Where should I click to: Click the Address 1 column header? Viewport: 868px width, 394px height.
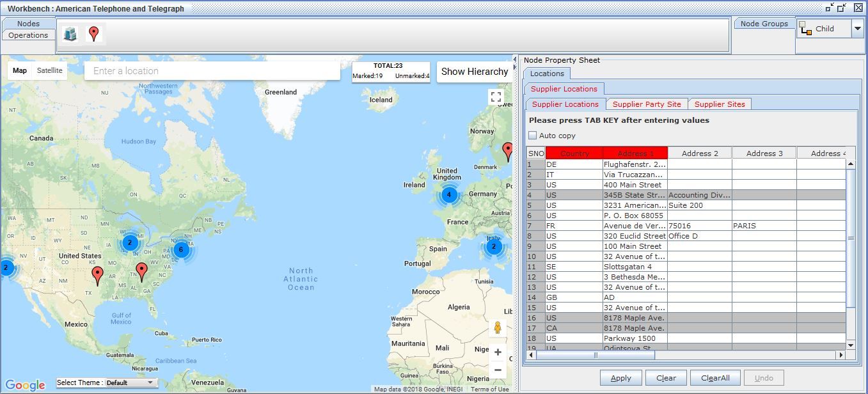click(x=635, y=154)
